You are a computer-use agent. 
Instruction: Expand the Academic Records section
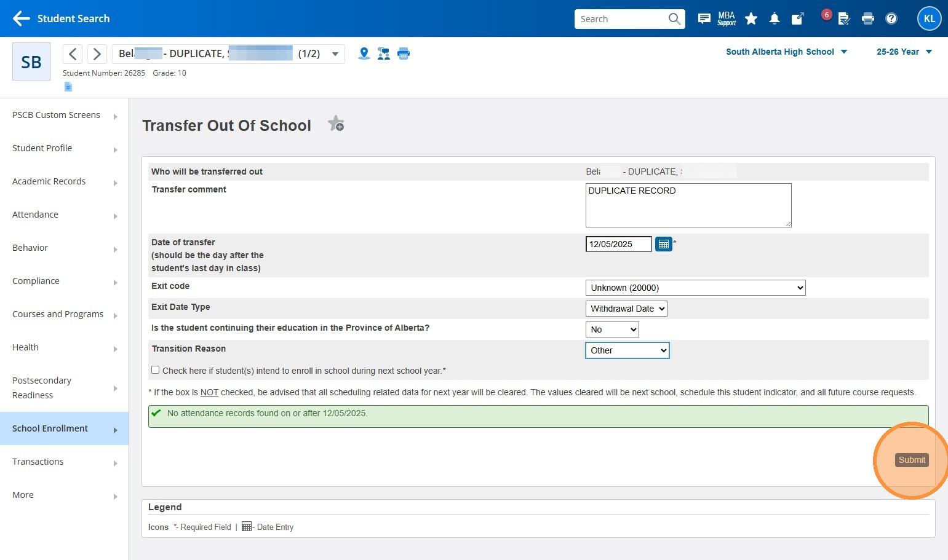click(64, 181)
